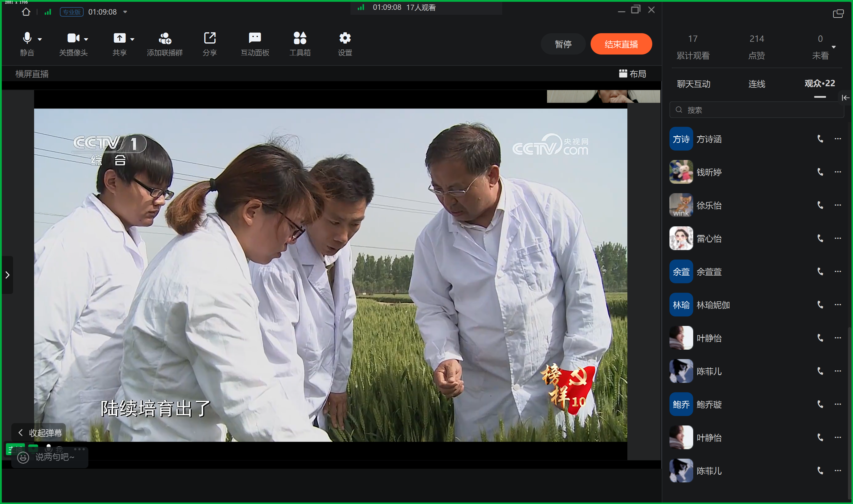The width and height of the screenshot is (853, 504).
Task: Click add co-broadcast group (添加联播群) icon
Action: (165, 38)
